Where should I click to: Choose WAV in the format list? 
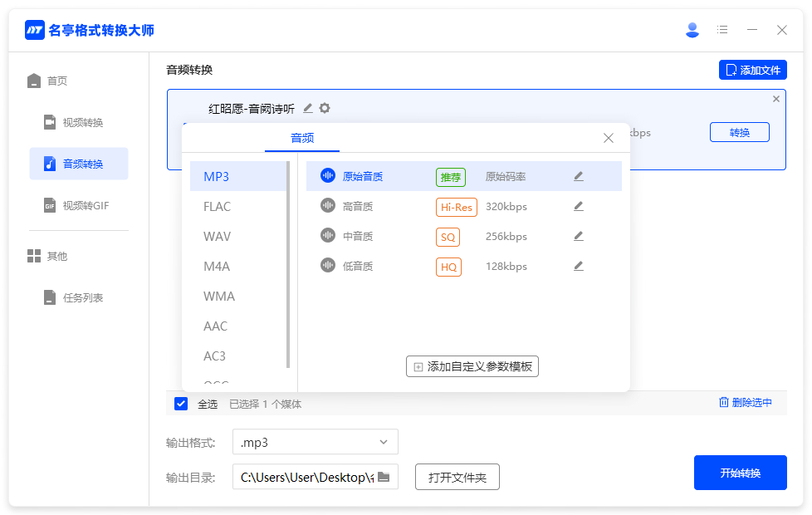218,236
